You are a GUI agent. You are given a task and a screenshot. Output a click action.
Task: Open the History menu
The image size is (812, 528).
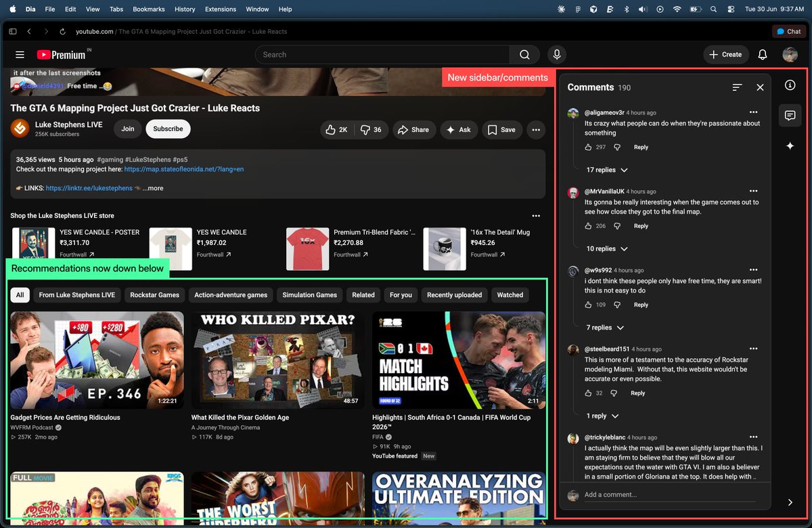click(185, 9)
